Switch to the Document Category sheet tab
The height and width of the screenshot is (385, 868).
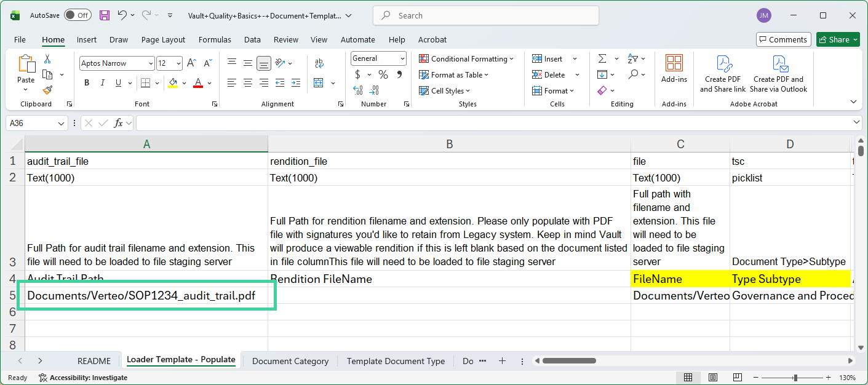[x=290, y=361]
